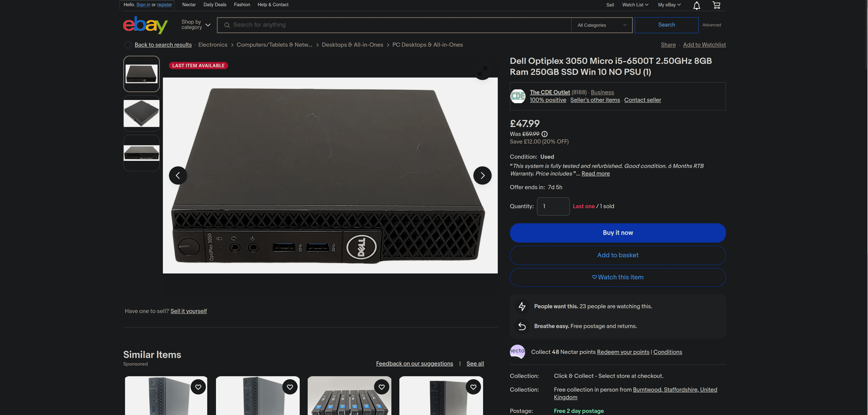Click back arrow beside search results link
The height and width of the screenshot is (415, 868).
pos(128,45)
